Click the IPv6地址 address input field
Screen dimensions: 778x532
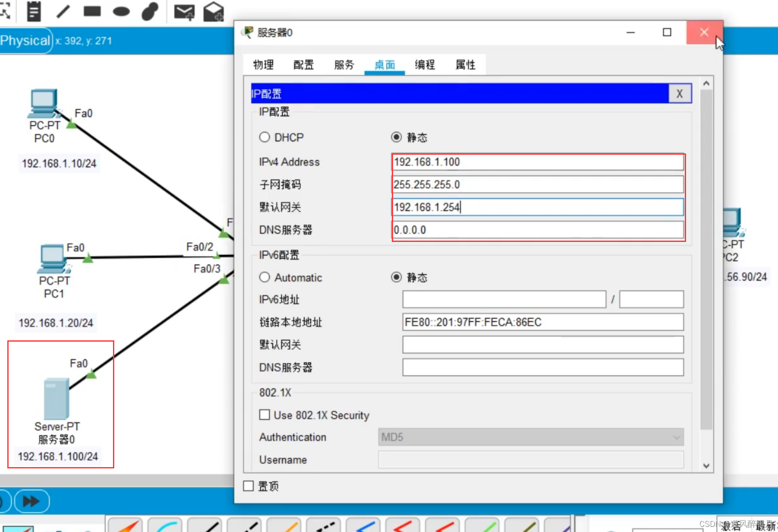[x=504, y=300]
